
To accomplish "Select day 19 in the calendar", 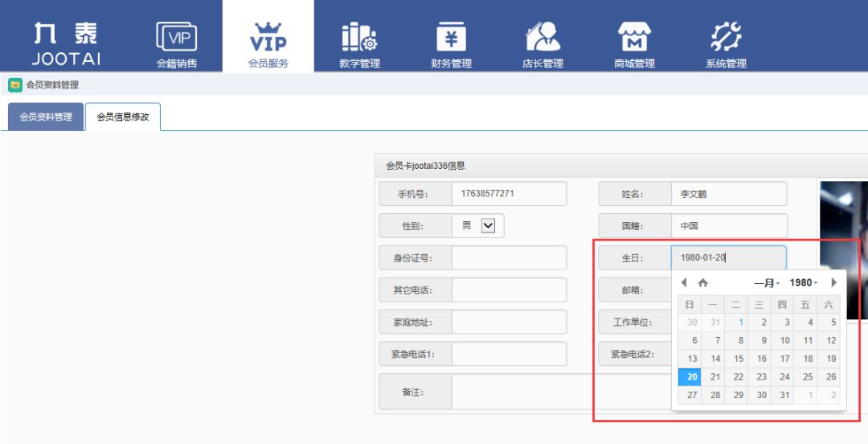I will pyautogui.click(x=829, y=359).
